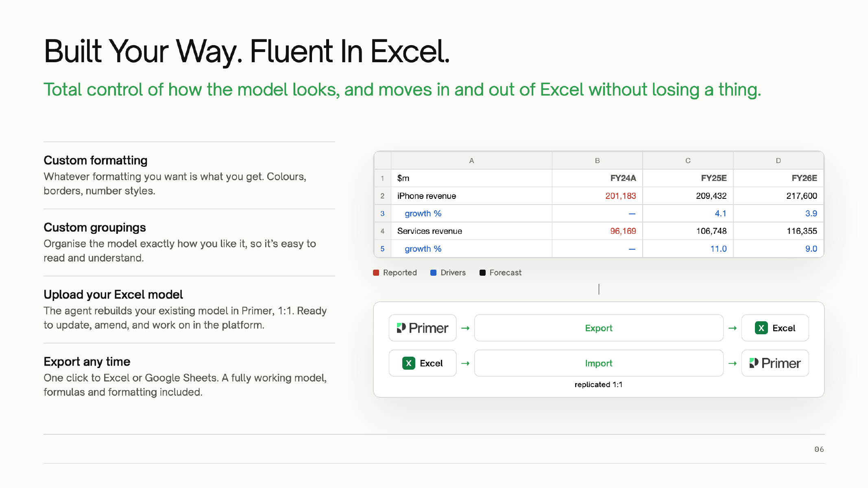868x488 pixels.
Task: Click the '116,355' cell
Action: coord(778,231)
